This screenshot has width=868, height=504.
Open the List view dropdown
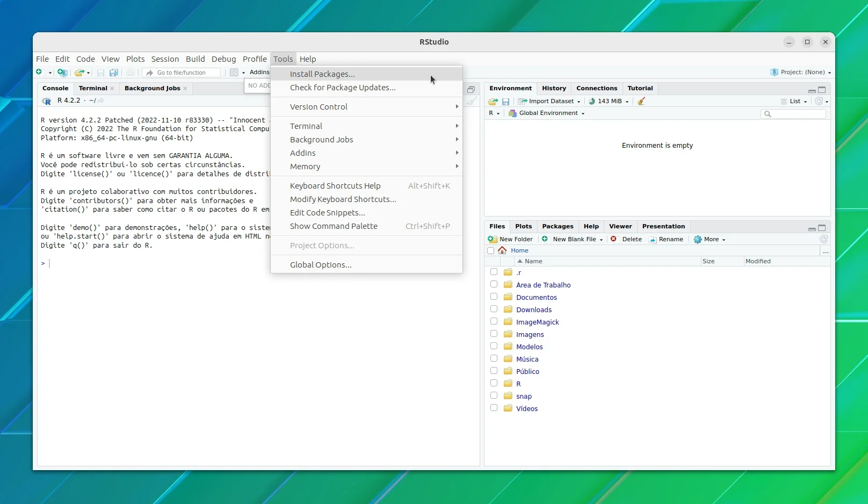click(x=793, y=101)
